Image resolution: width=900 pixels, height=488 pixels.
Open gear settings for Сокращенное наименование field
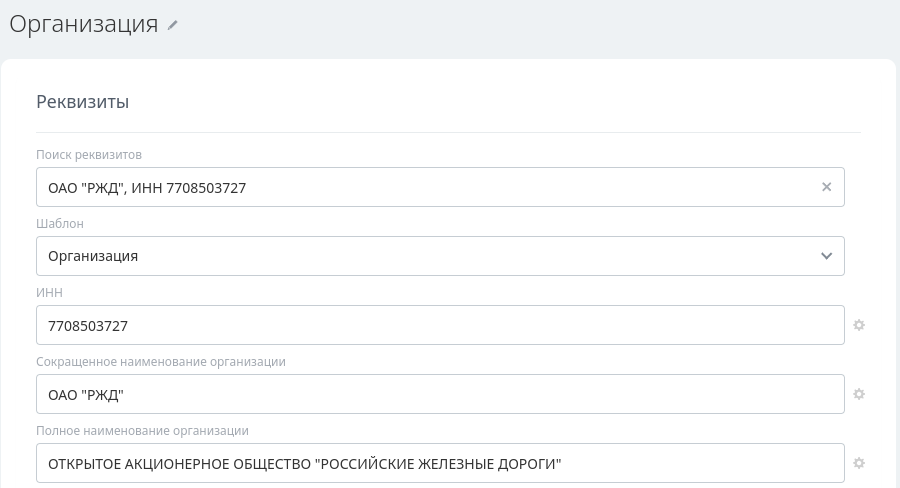(859, 394)
